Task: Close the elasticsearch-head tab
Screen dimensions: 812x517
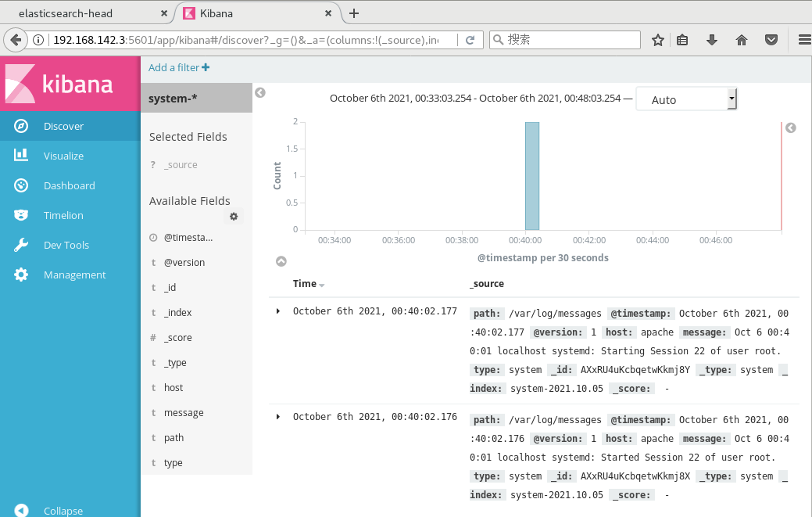Action: (x=164, y=13)
